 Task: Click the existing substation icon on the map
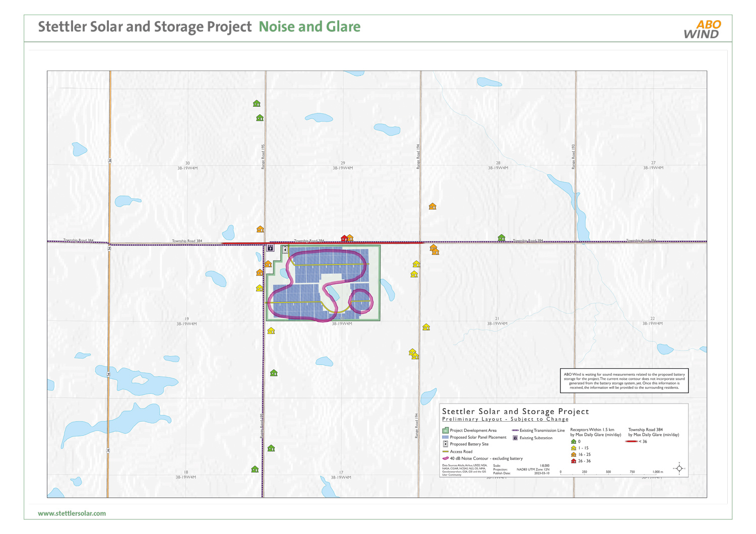271,248
